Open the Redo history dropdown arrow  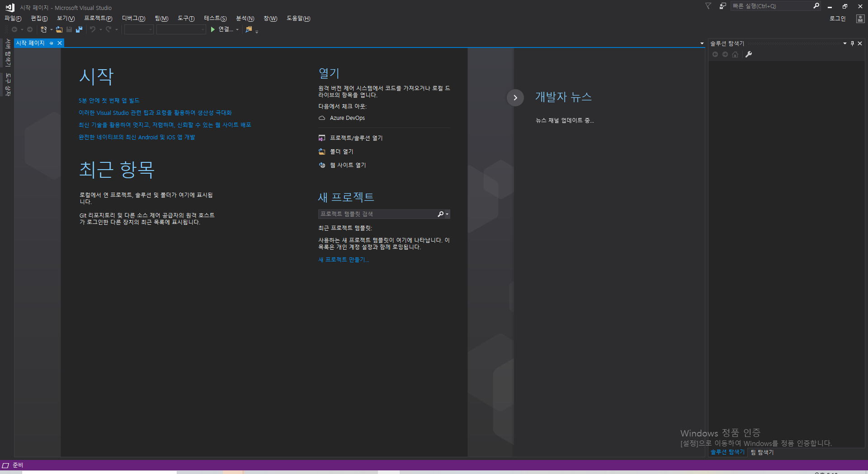click(x=117, y=30)
